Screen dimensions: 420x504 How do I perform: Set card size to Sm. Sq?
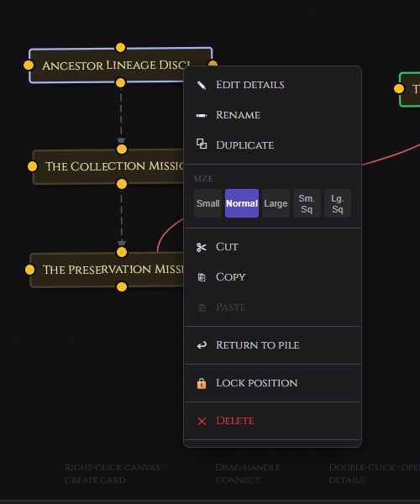point(307,203)
